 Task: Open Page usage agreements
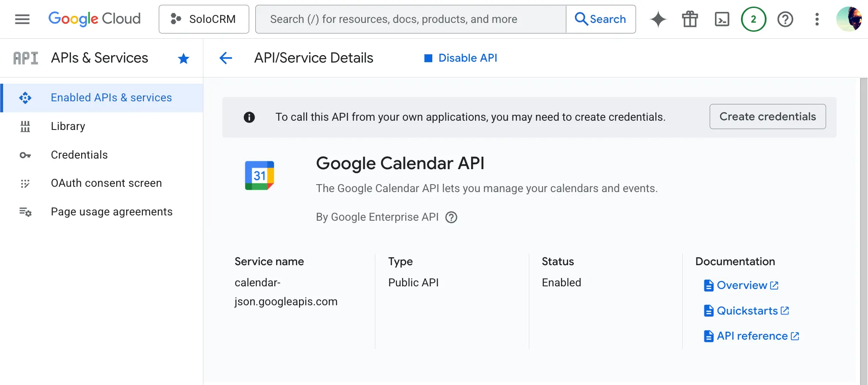pyautogui.click(x=102, y=212)
